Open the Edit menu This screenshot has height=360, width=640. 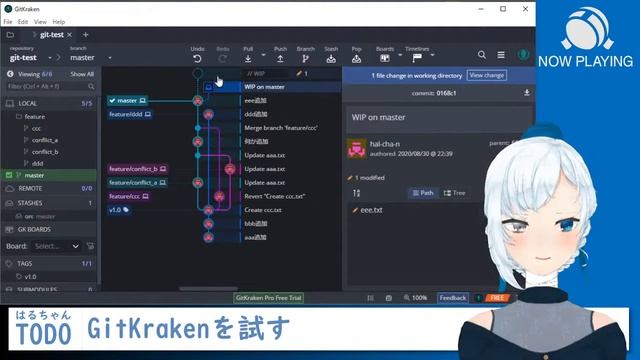pos(23,22)
